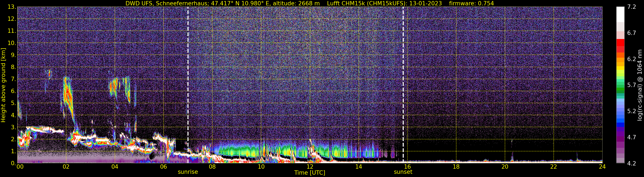Viewport: 644px width, 177px height.
Task: Click the '4.2' colorbar tick value
Action: click(x=632, y=163)
